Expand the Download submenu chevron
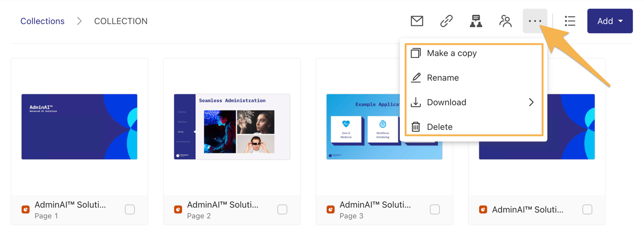 click(x=531, y=102)
